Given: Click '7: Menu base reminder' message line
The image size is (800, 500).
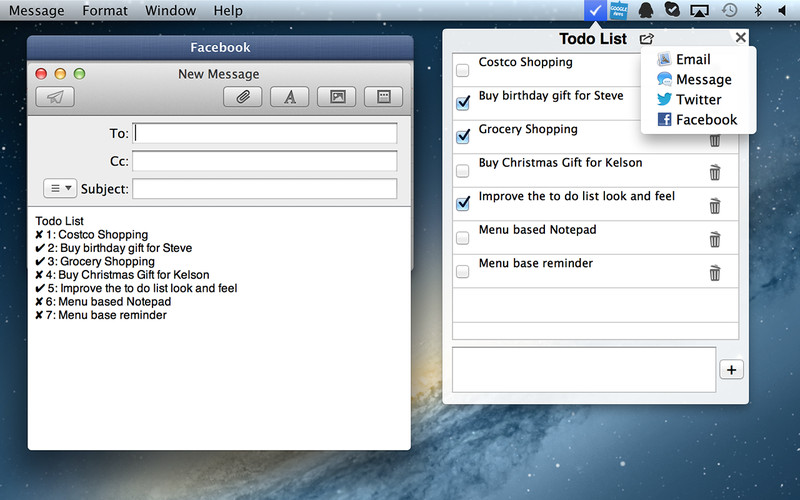Looking at the screenshot, I should click(101, 315).
